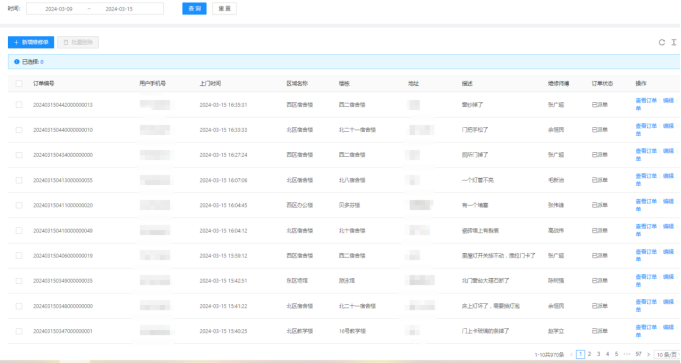Check the row for order 20240315040600000019
The height and width of the screenshot is (363, 681).
coord(19,256)
